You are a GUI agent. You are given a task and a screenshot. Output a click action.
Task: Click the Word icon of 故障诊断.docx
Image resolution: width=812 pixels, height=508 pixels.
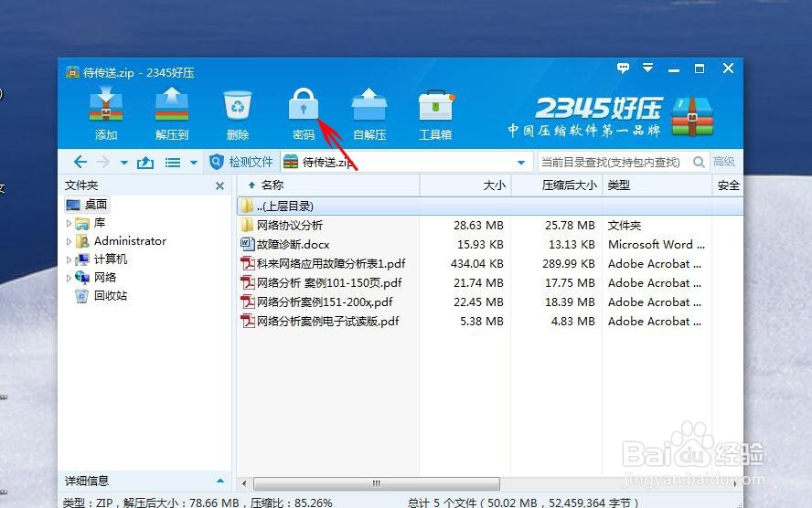(248, 244)
